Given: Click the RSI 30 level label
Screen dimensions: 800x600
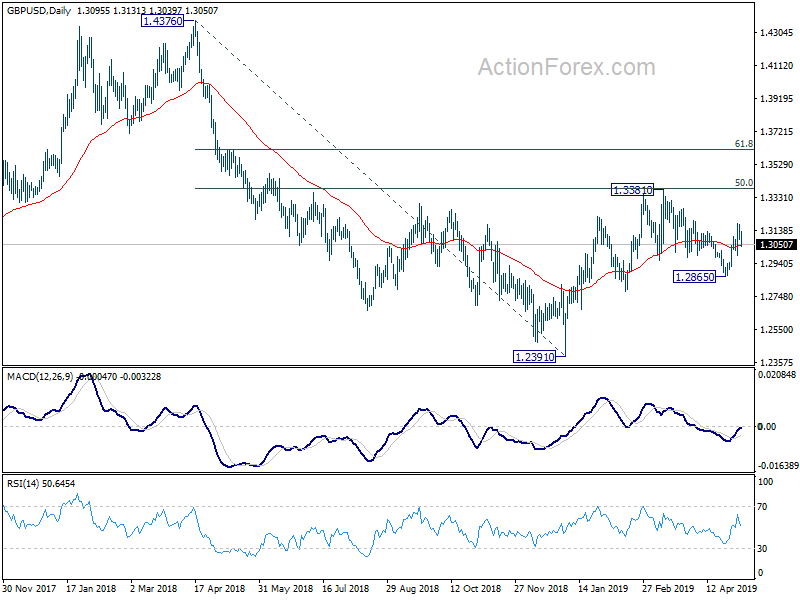Looking at the screenshot, I should coord(762,548).
